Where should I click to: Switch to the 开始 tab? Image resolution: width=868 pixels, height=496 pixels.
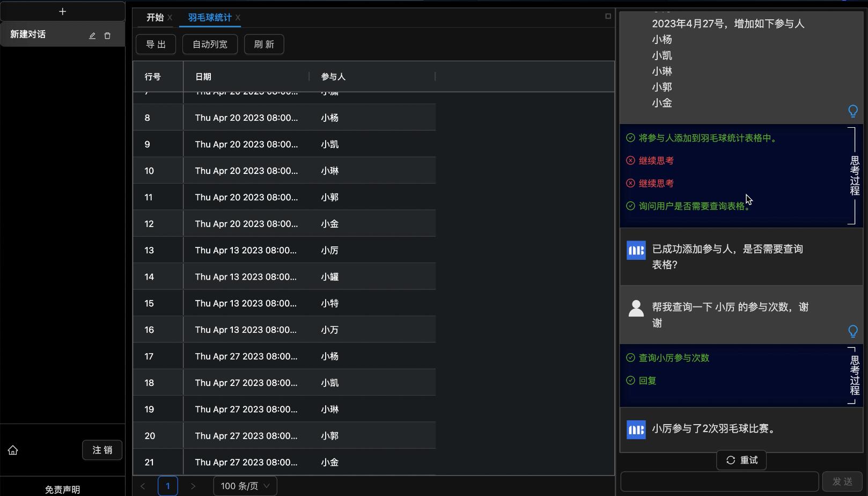[x=155, y=18]
